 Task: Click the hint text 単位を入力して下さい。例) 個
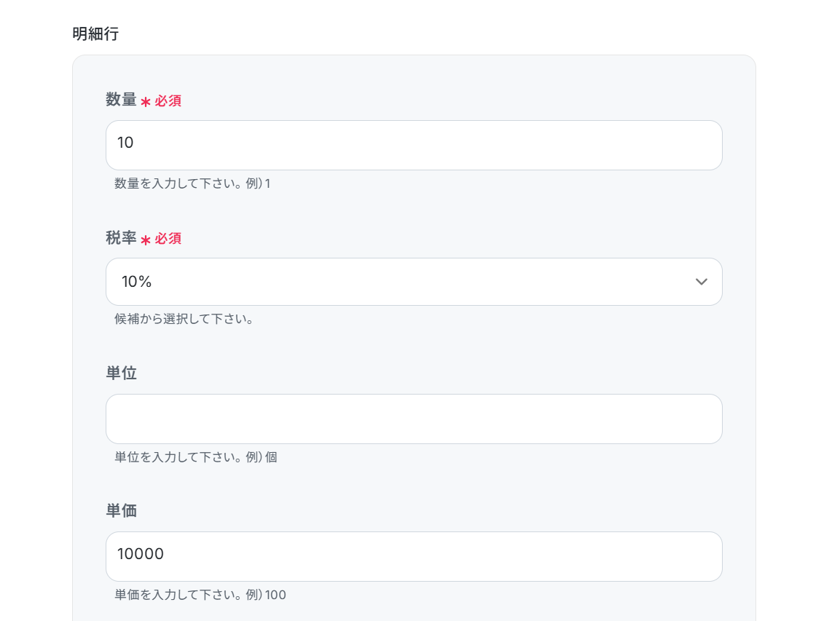[195, 457]
